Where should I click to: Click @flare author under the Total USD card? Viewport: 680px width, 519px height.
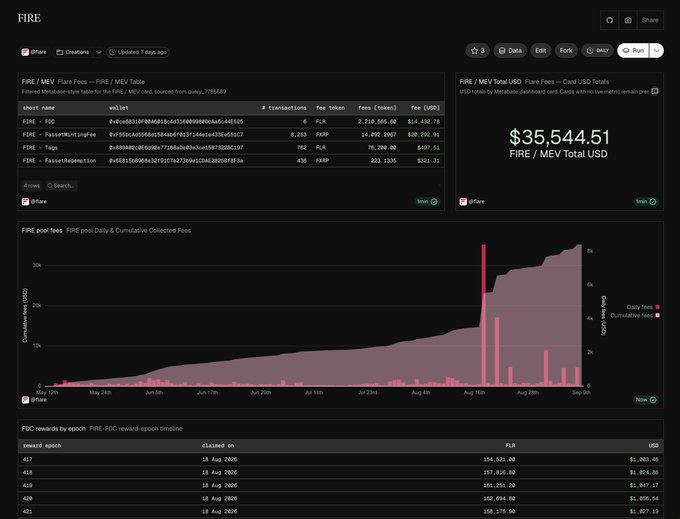coord(472,202)
